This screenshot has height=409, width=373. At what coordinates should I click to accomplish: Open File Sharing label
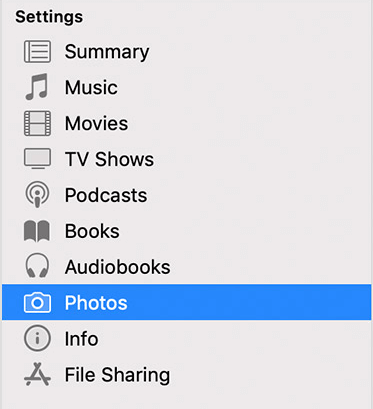(117, 375)
